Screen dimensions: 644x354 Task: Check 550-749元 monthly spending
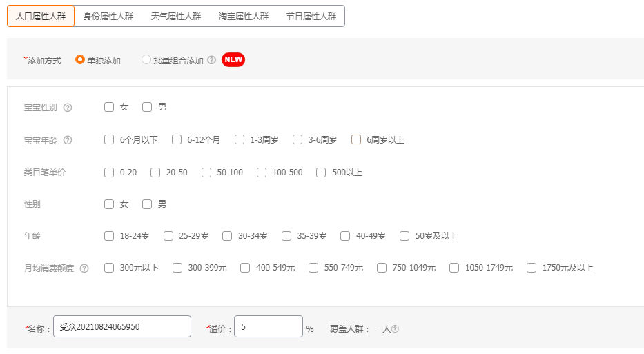[313, 268]
